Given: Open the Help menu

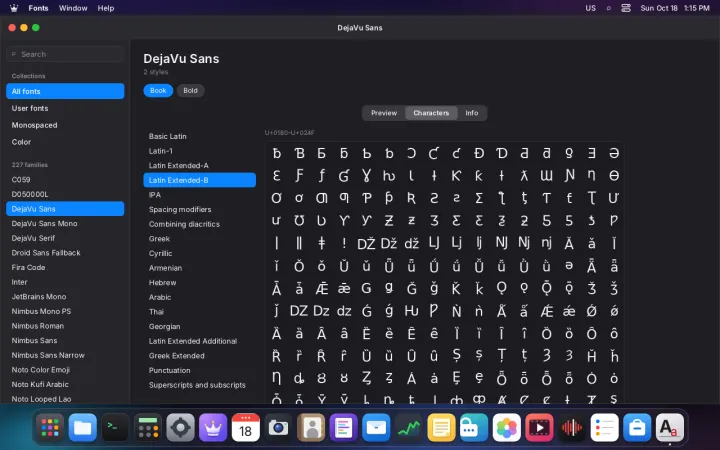Looking at the screenshot, I should [x=106, y=8].
